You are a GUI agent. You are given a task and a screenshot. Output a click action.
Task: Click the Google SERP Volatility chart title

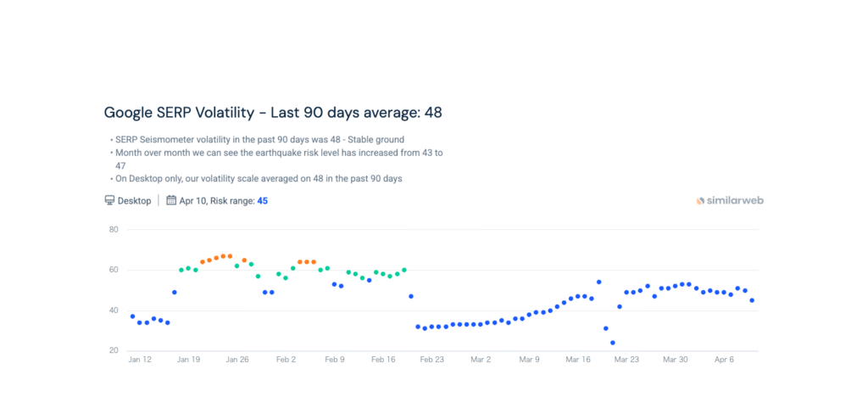[x=273, y=112]
